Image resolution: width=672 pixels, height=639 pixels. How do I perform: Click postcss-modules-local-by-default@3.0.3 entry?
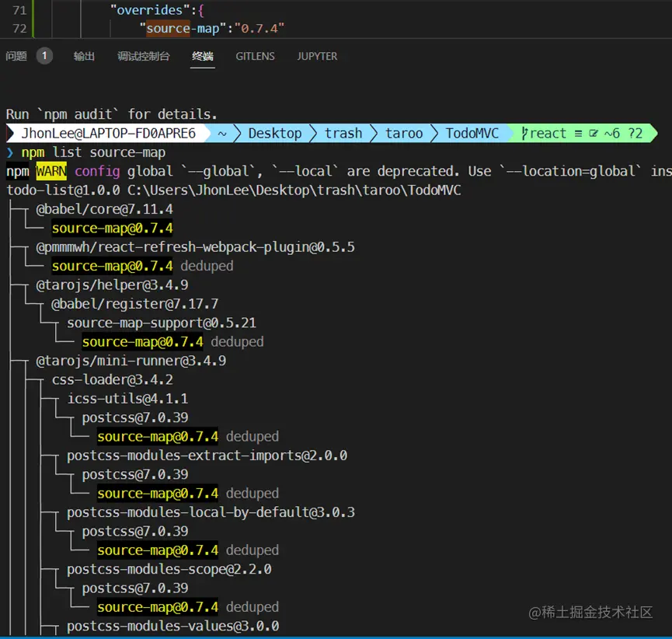pos(211,512)
